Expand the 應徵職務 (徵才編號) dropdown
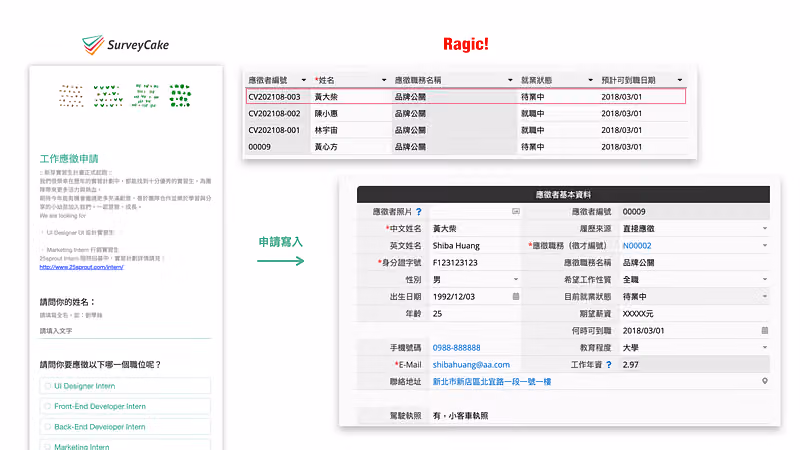800x450 pixels. [x=765, y=245]
